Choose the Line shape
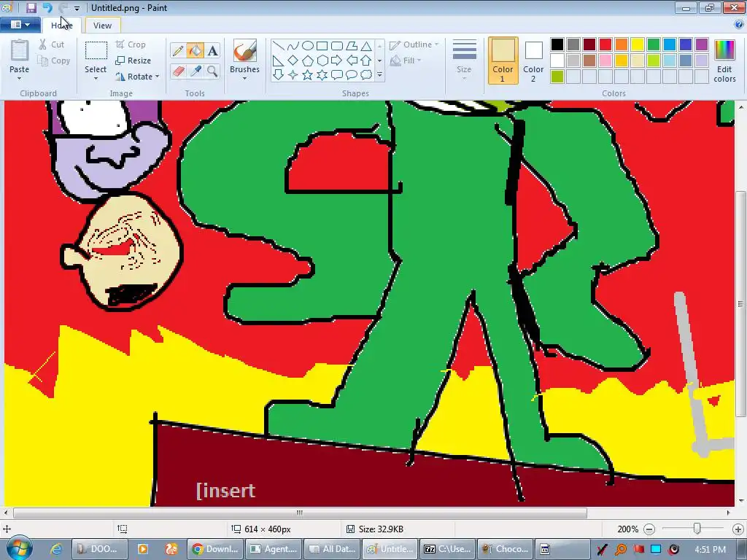The image size is (747, 560). pos(279,46)
